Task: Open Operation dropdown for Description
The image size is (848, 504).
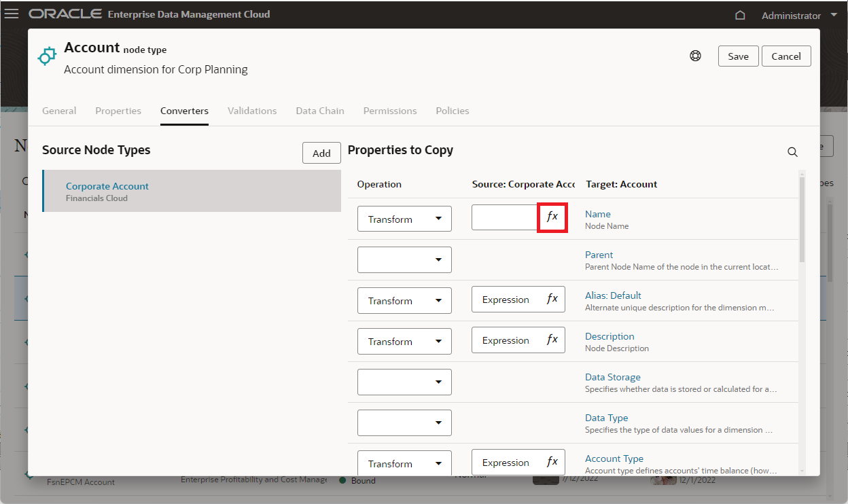Action: 404,341
